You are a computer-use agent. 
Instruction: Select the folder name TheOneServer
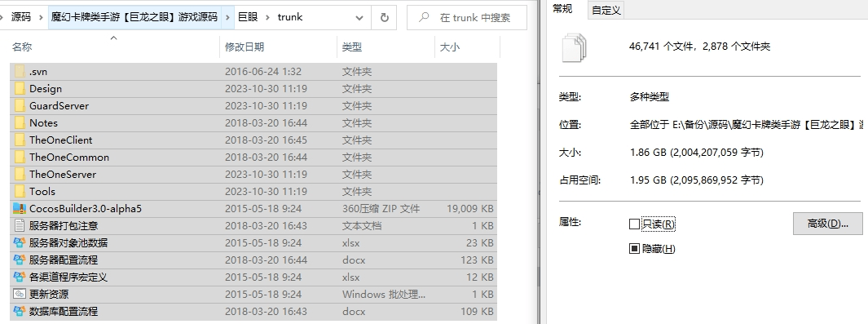click(63, 175)
